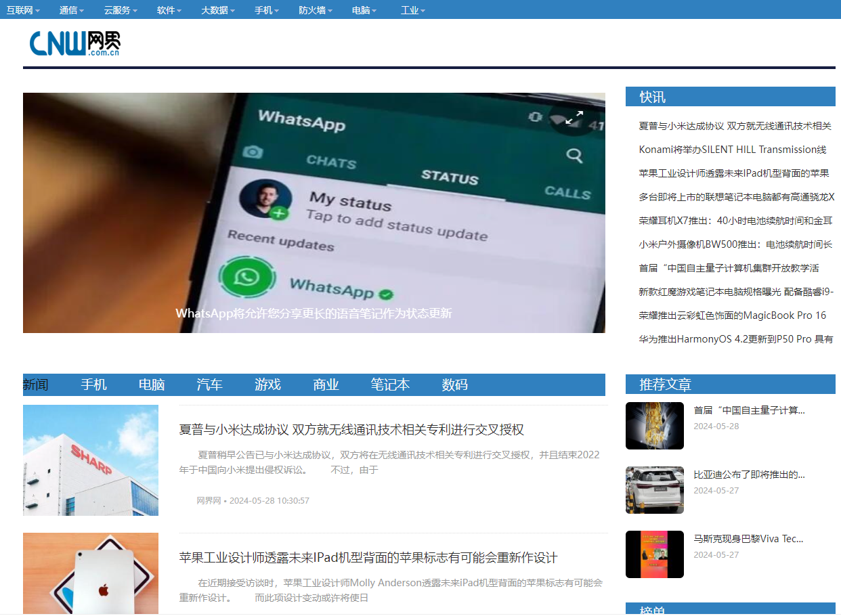This screenshot has width=841, height=616.
Task: Click the 2024-05-28 date under quantum article
Action: [x=716, y=426]
